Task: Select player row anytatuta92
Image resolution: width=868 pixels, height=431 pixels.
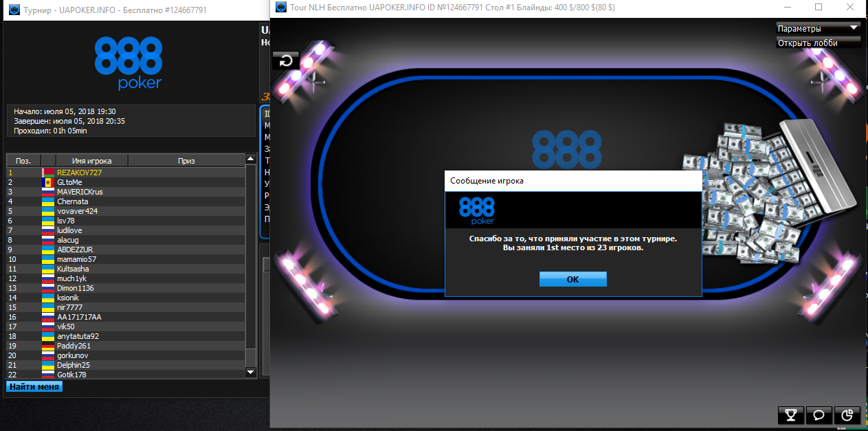Action: [x=126, y=336]
